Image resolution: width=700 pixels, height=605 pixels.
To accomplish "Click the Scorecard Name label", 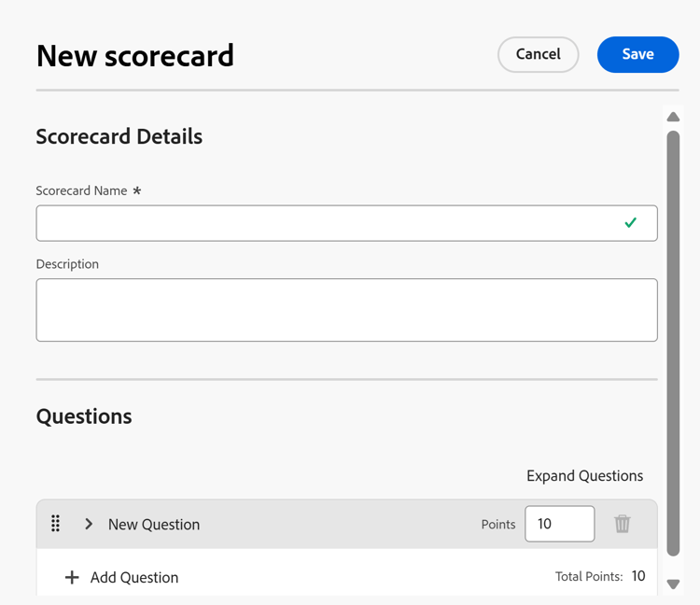I will pyautogui.click(x=82, y=190).
